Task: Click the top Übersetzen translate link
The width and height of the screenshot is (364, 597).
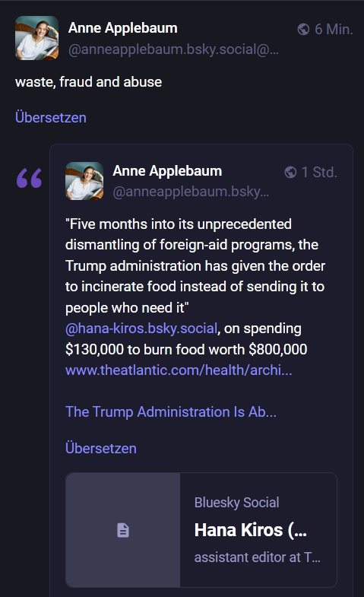Action: point(51,117)
